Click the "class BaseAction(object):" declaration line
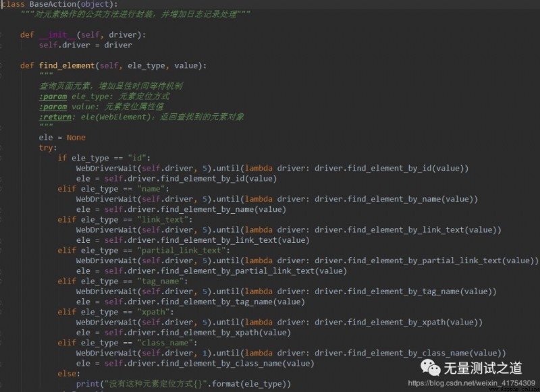Screen dimensions: 540x392 click(59, 4)
